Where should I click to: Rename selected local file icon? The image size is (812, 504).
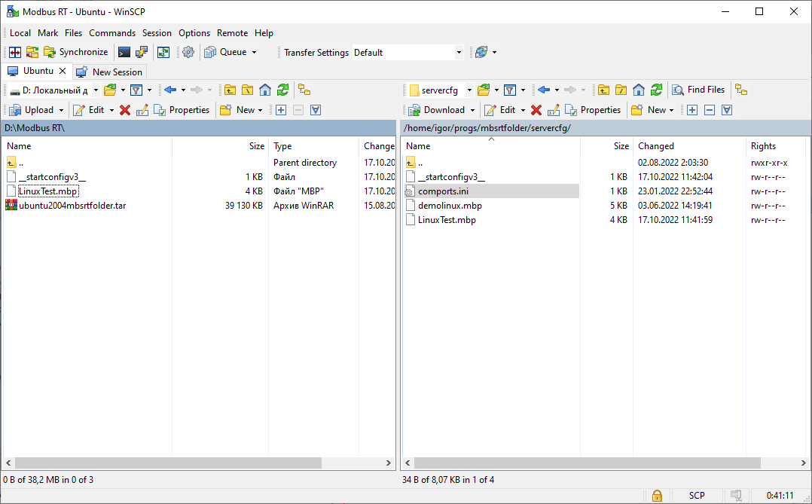[142, 110]
